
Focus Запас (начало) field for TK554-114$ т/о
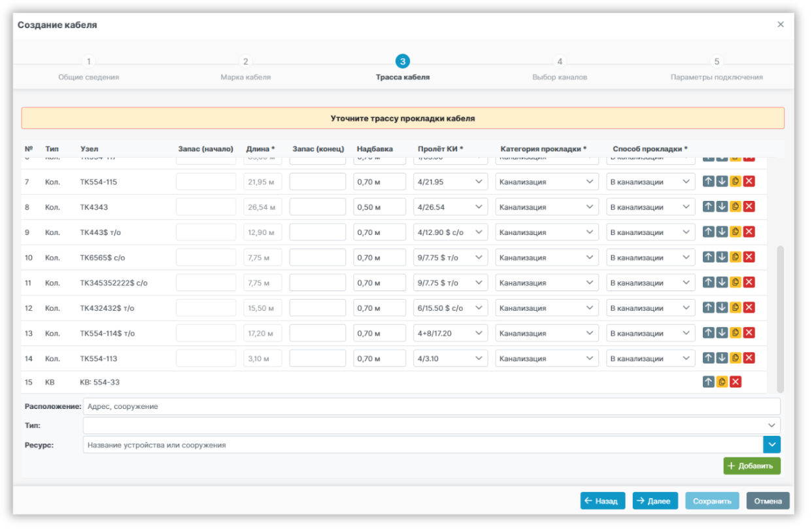point(206,333)
